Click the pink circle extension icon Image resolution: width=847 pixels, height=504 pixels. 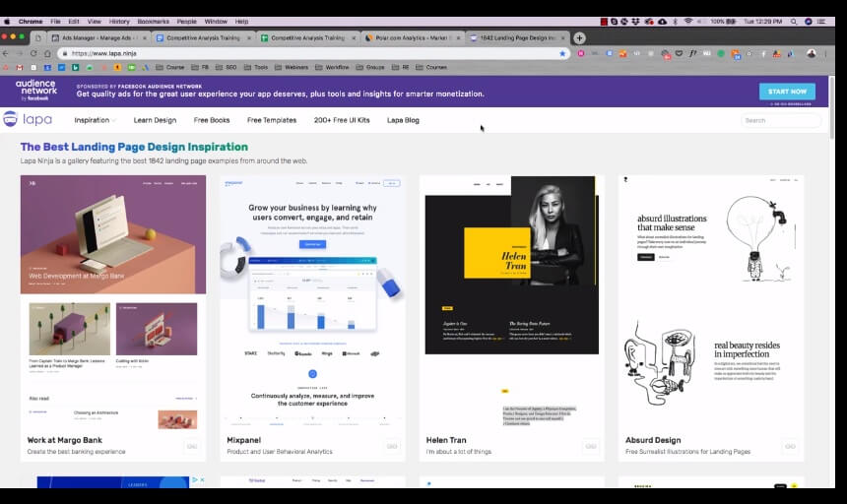pos(581,53)
